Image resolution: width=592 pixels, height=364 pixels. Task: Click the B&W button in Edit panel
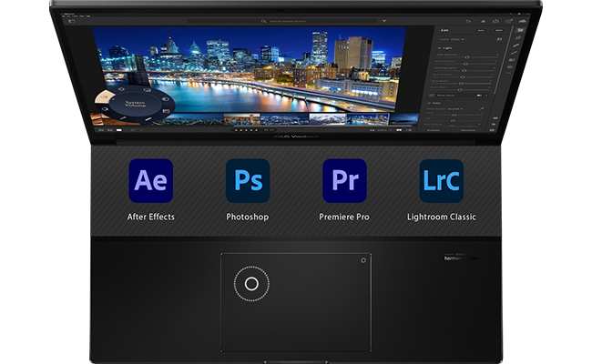pos(499,30)
